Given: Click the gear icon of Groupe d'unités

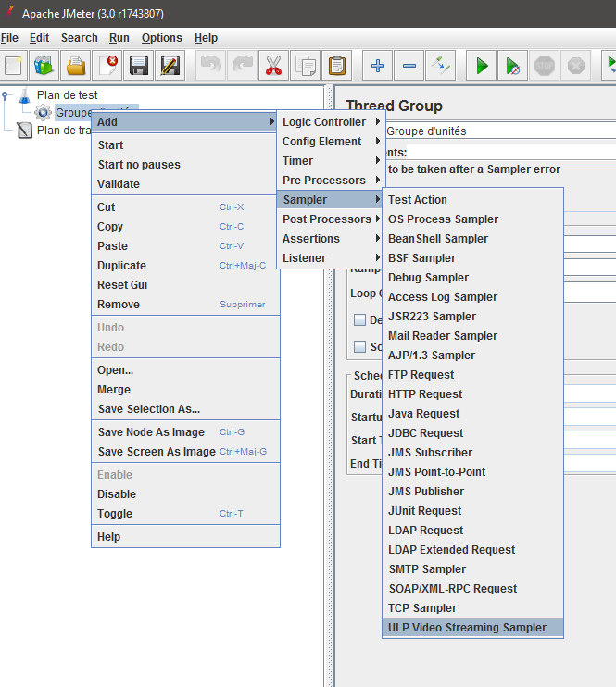Looking at the screenshot, I should [43, 113].
